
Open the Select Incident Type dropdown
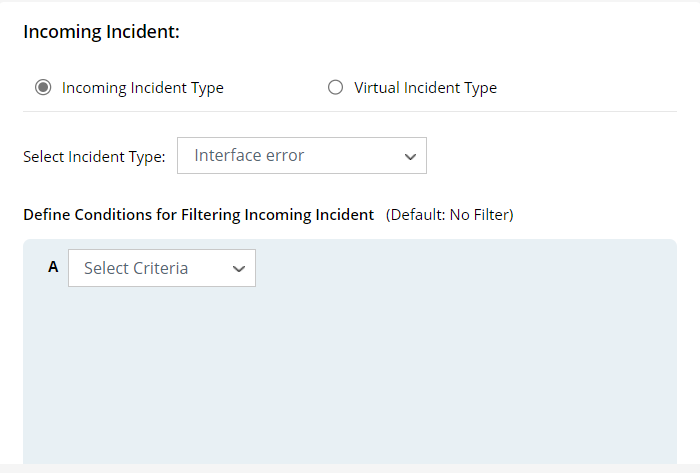[301, 156]
